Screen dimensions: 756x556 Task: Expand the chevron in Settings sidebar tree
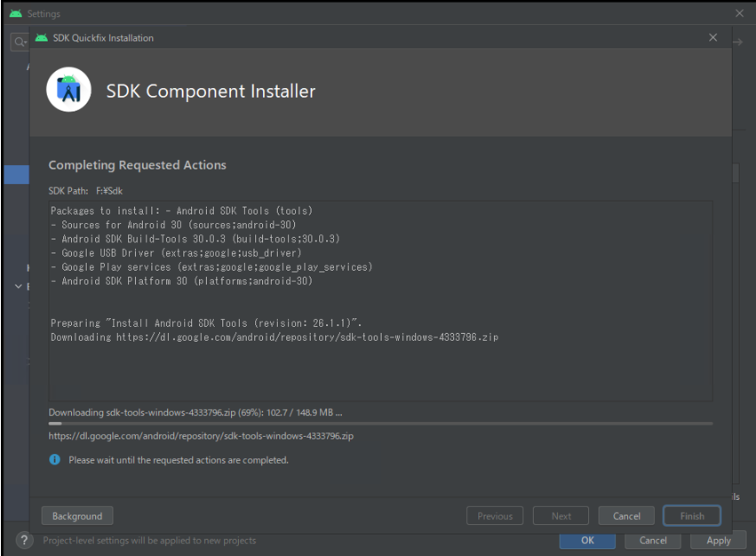[19, 287]
